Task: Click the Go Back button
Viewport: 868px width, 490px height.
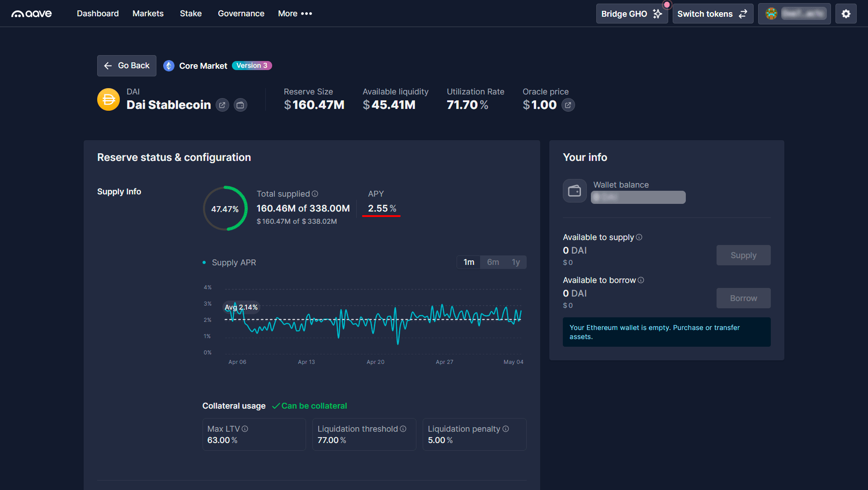Action: click(127, 66)
